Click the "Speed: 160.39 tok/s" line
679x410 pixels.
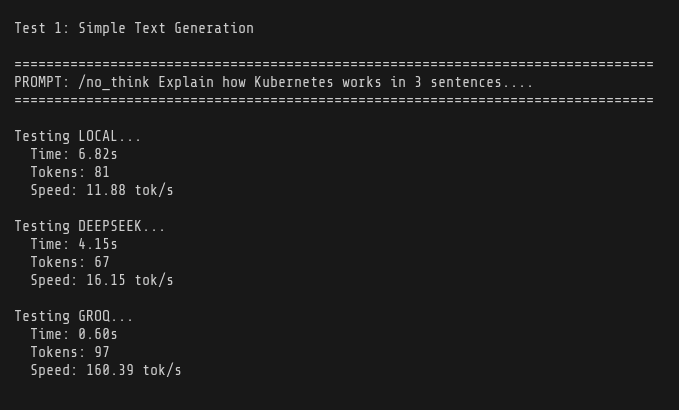[x=106, y=370]
